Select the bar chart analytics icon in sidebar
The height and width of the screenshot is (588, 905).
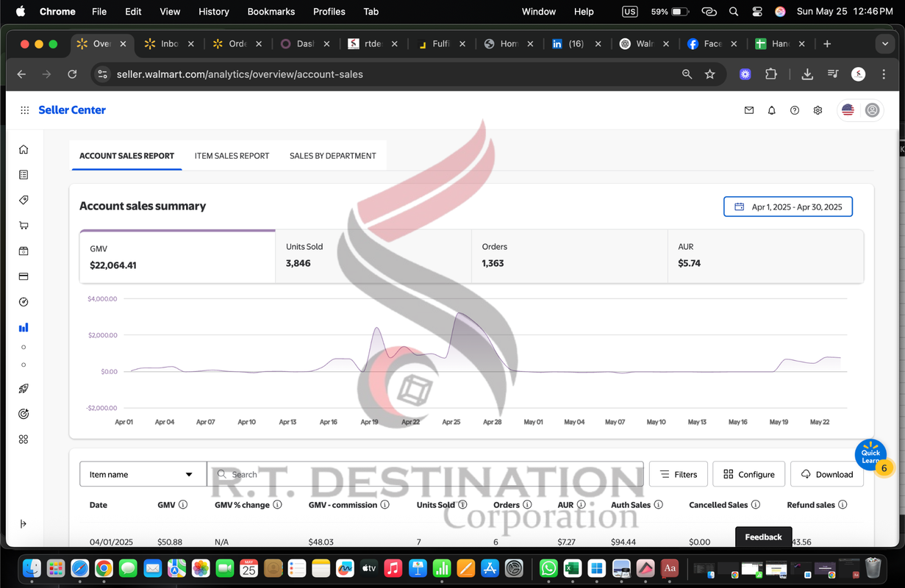[x=24, y=328]
